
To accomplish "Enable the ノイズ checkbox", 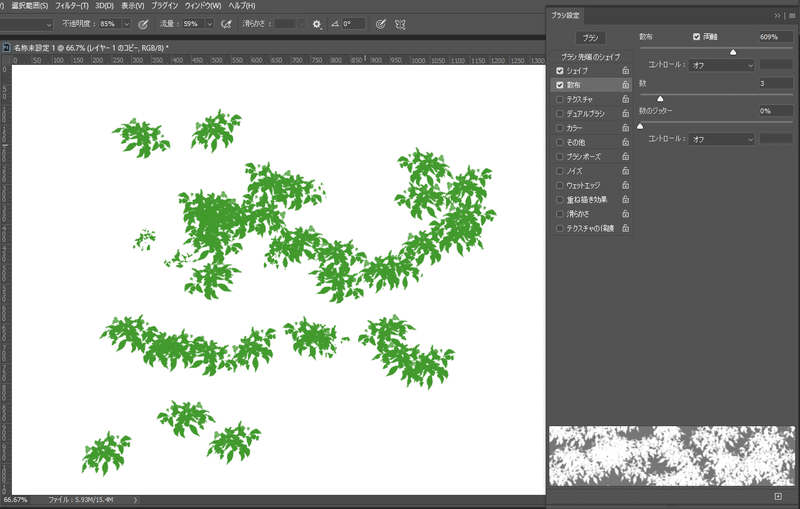I will pyautogui.click(x=560, y=170).
